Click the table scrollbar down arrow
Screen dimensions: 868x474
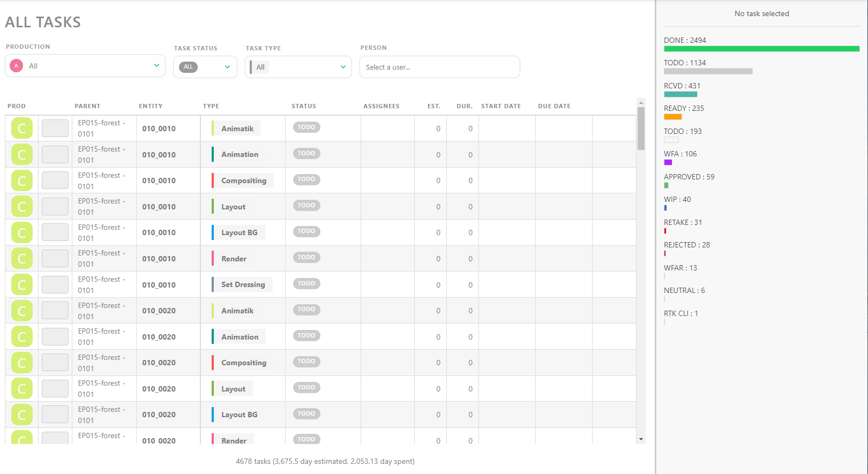click(x=641, y=439)
